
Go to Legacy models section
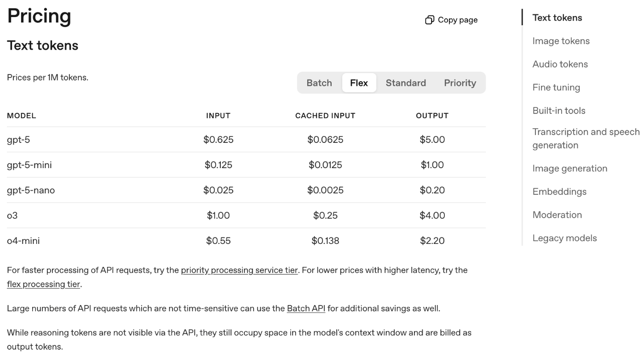point(564,238)
